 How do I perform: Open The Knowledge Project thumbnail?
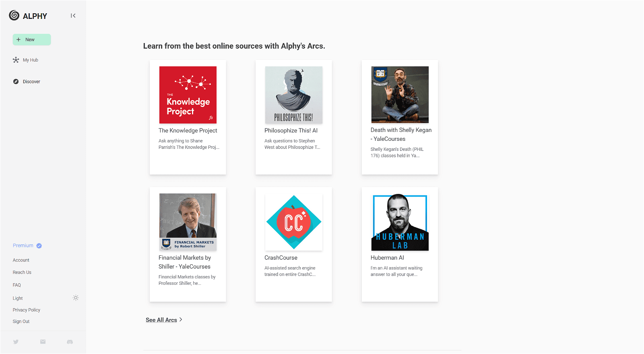coord(188,95)
